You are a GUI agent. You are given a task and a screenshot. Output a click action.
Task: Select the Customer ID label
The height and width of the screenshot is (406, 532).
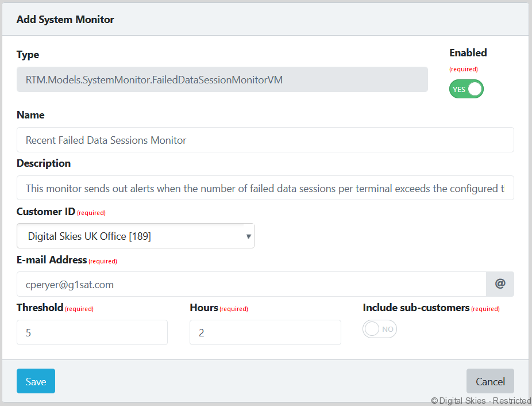46,212
